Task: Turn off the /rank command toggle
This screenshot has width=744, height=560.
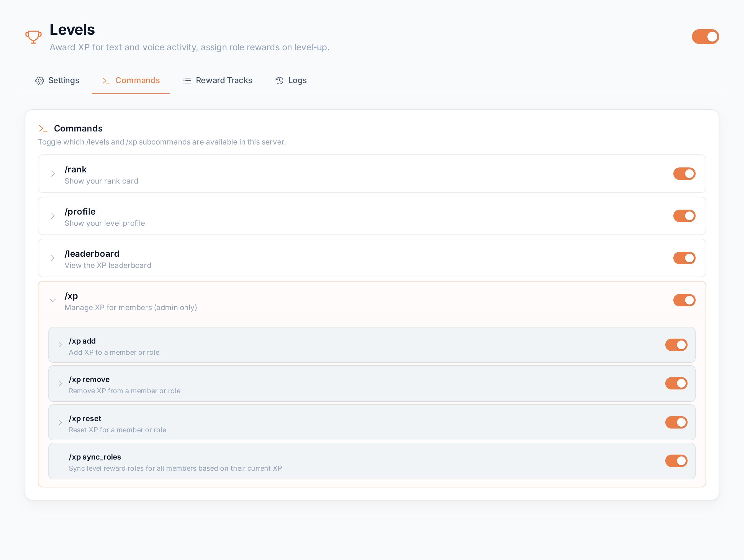Action: [x=684, y=174]
